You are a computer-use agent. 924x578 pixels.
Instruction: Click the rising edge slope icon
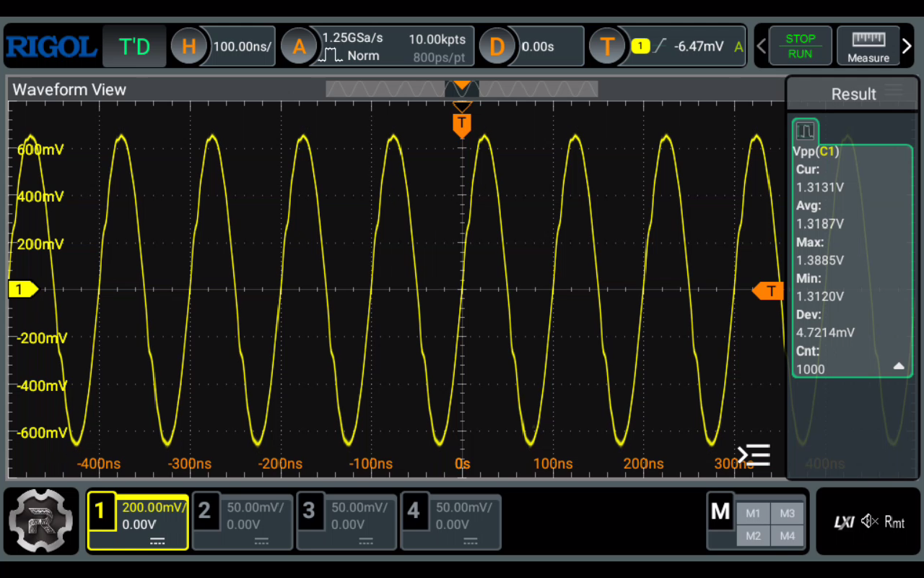tap(660, 46)
